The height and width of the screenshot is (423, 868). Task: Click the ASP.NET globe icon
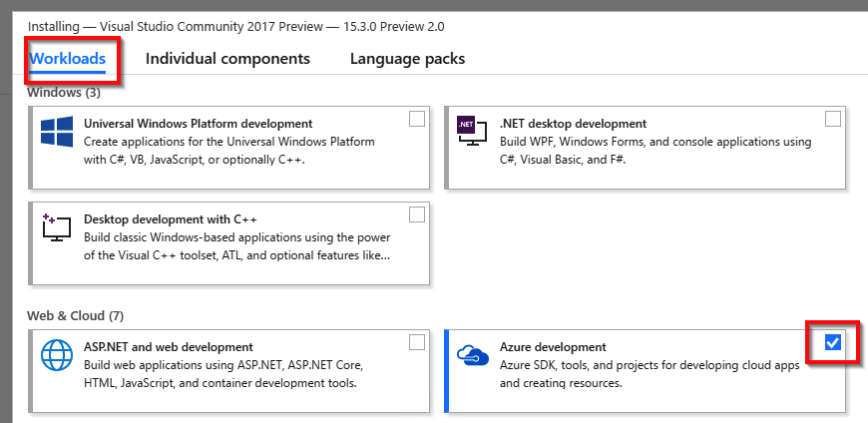(x=57, y=355)
